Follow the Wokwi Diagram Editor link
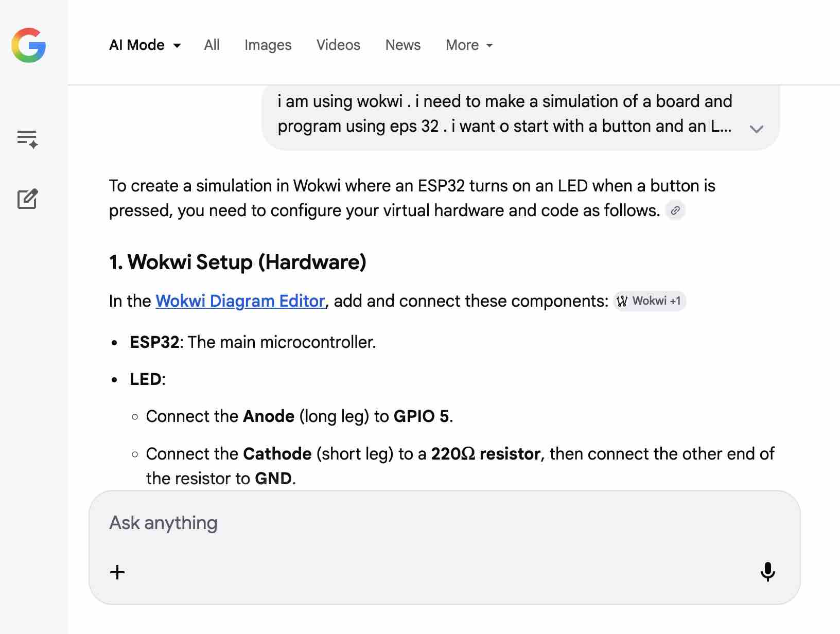This screenshot has height=634, width=840. [x=240, y=301]
